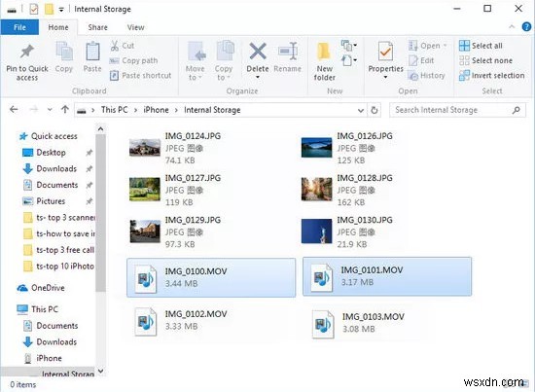
Task: Expand the address bar history dropdown
Action: [x=360, y=110]
